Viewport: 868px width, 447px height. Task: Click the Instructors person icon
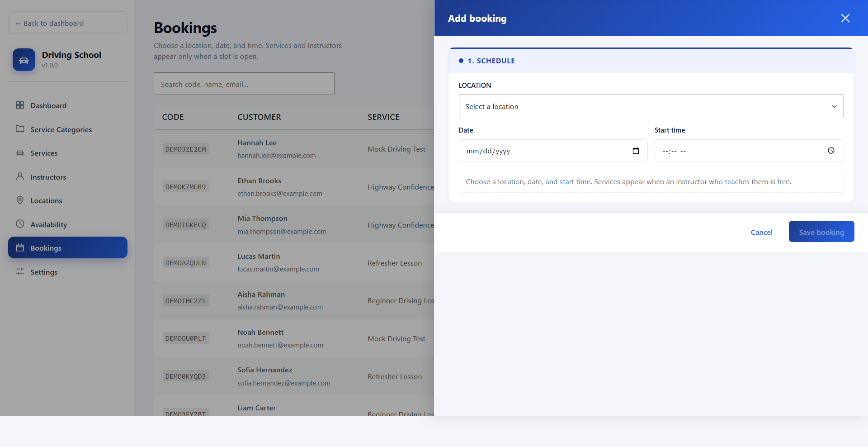click(20, 176)
